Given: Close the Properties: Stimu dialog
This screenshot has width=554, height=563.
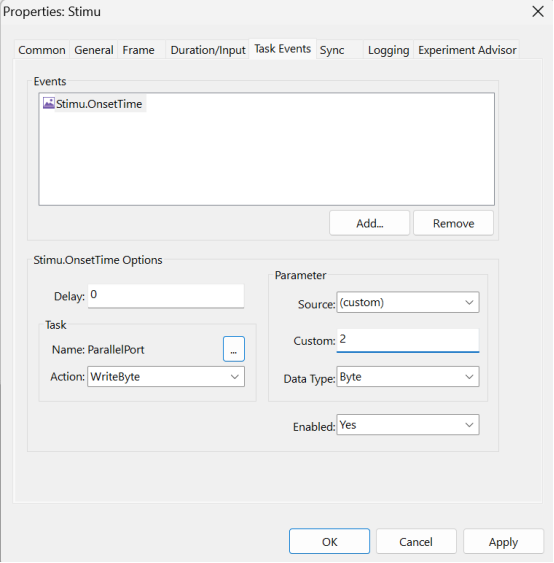Looking at the screenshot, I should tap(538, 11).
